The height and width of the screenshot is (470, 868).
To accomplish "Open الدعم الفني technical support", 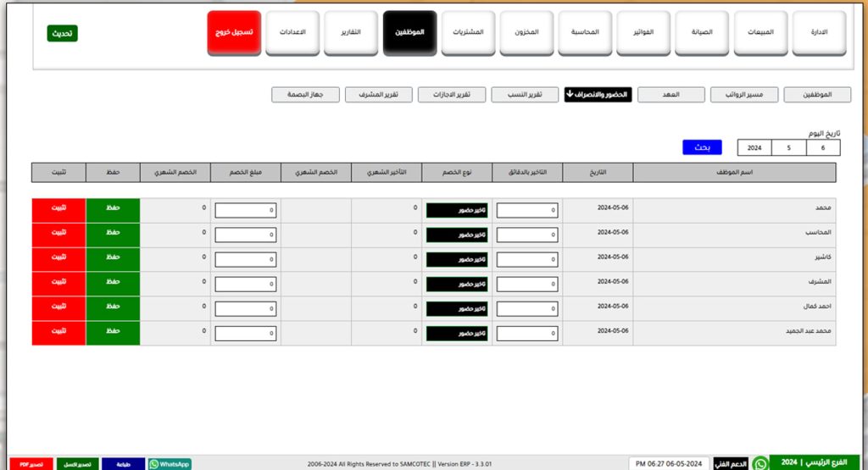I will pyautogui.click(x=730, y=463).
